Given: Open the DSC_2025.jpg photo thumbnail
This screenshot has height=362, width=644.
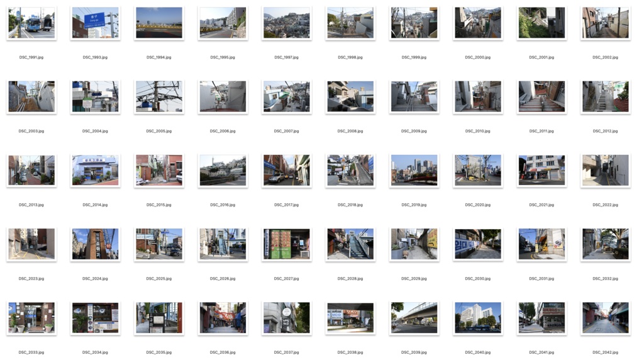Looking at the screenshot, I should pyautogui.click(x=159, y=244).
